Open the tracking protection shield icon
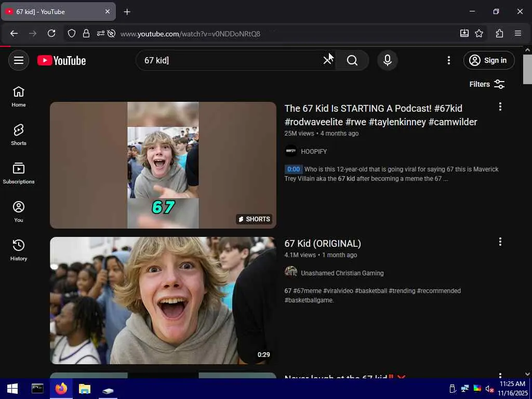Image resolution: width=532 pixels, height=399 pixels. pyautogui.click(x=72, y=34)
